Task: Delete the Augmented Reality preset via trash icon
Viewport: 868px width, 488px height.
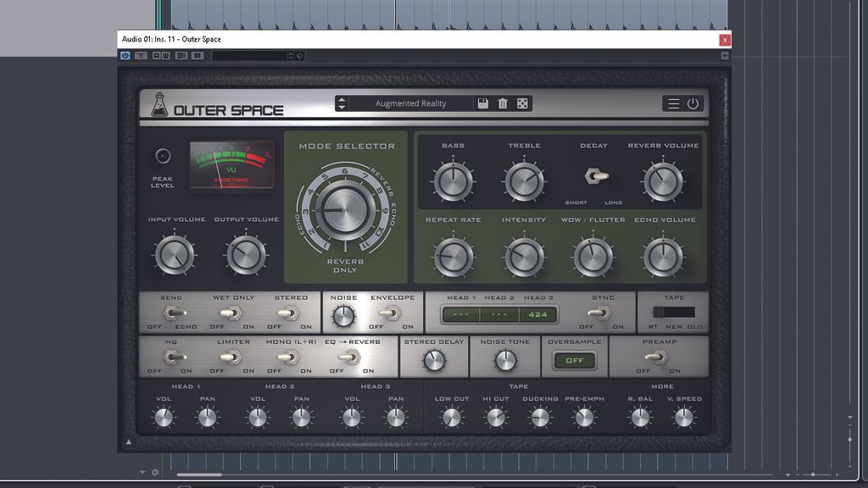Action: click(503, 103)
